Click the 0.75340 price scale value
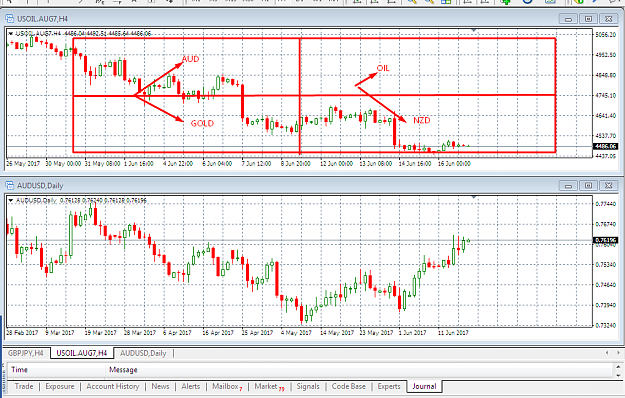625x398 pixels. coord(606,264)
